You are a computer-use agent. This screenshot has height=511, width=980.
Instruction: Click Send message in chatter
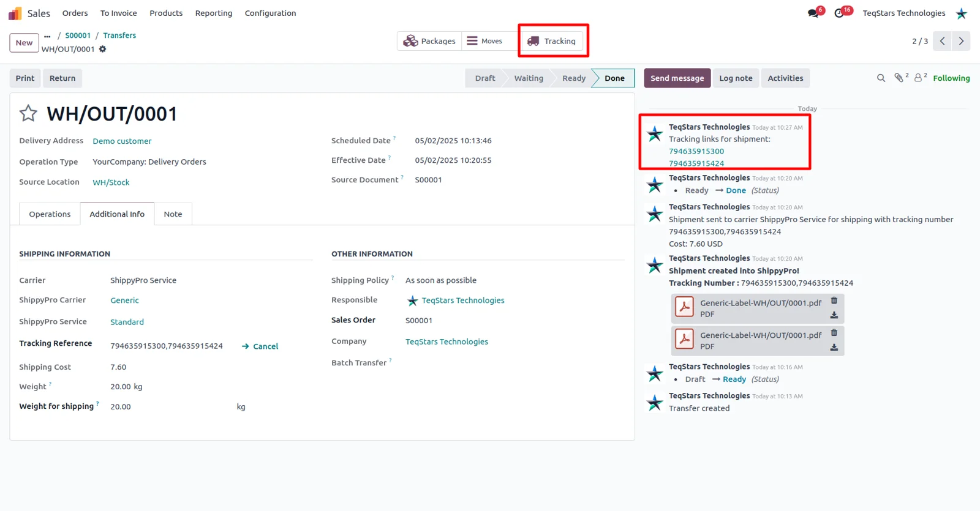coord(677,78)
